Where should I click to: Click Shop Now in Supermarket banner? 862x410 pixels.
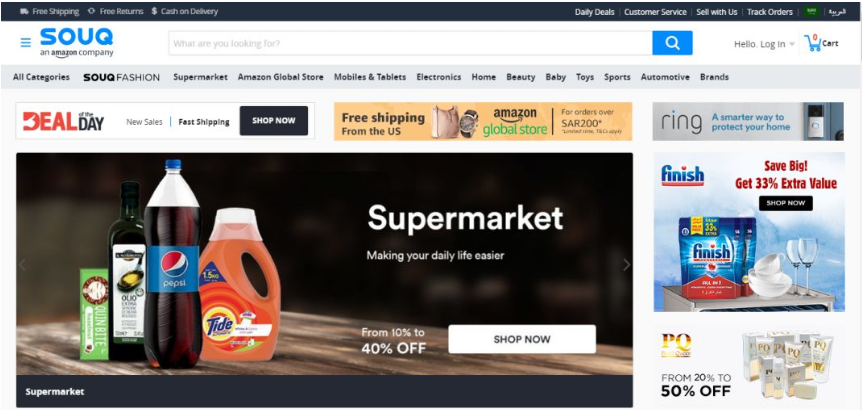click(522, 339)
